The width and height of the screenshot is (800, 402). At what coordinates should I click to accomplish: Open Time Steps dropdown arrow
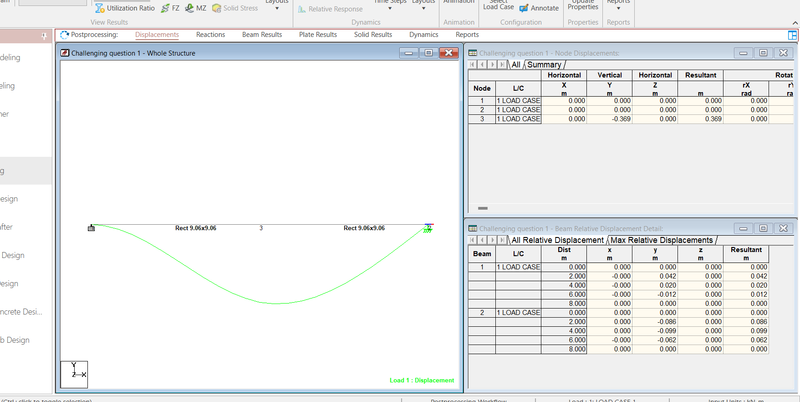click(390, 8)
